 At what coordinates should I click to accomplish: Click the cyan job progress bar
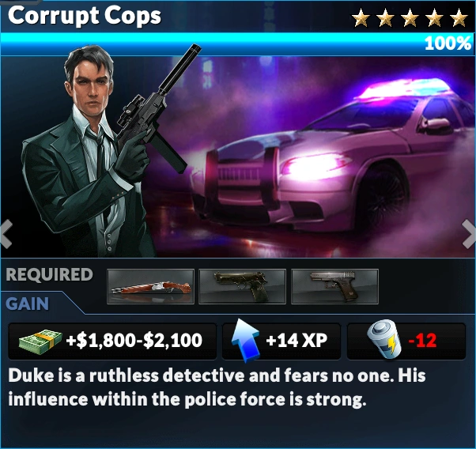pyautogui.click(x=236, y=43)
